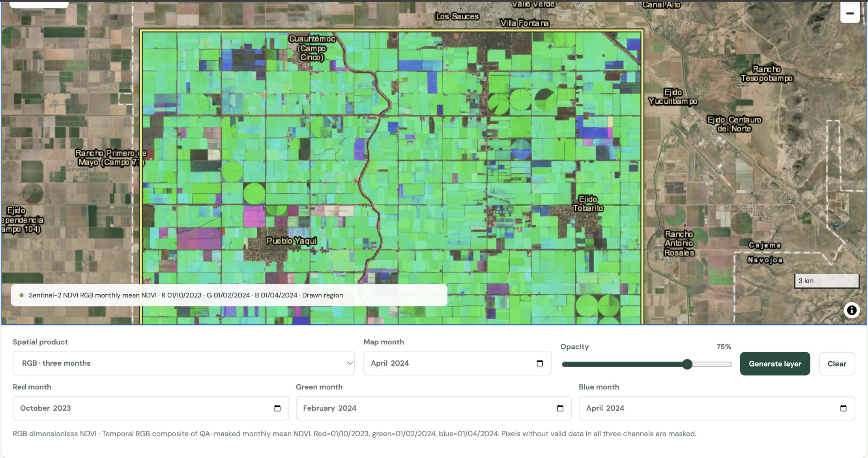Open map attribution info icon
Viewport: 868px width, 458px height.
click(851, 310)
